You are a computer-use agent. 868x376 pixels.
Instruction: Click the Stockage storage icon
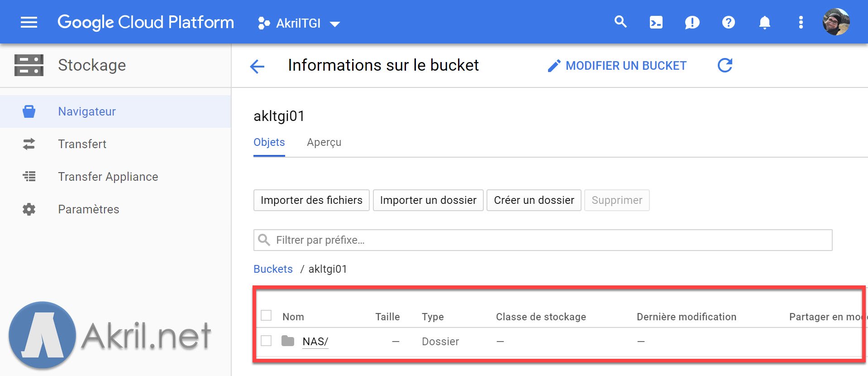click(29, 65)
